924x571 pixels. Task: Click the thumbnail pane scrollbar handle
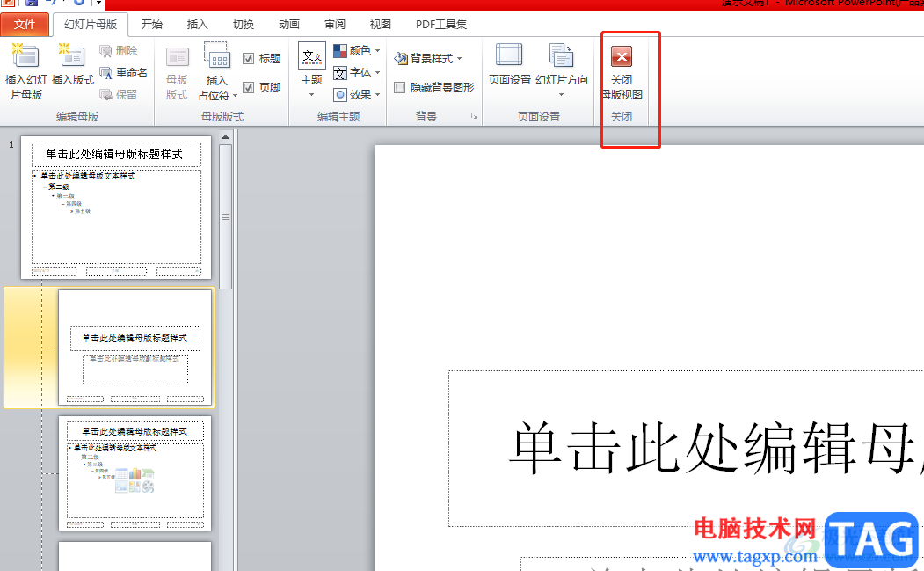click(x=226, y=217)
